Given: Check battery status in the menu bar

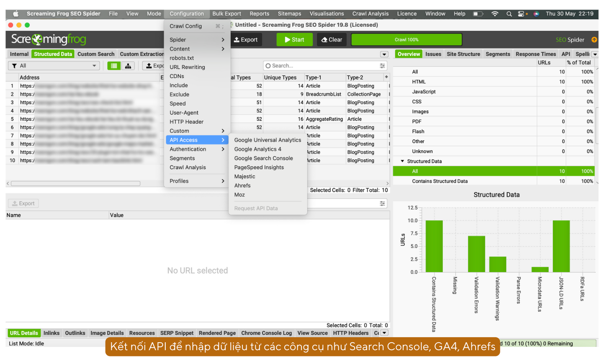Looking at the screenshot, I should click(478, 14).
